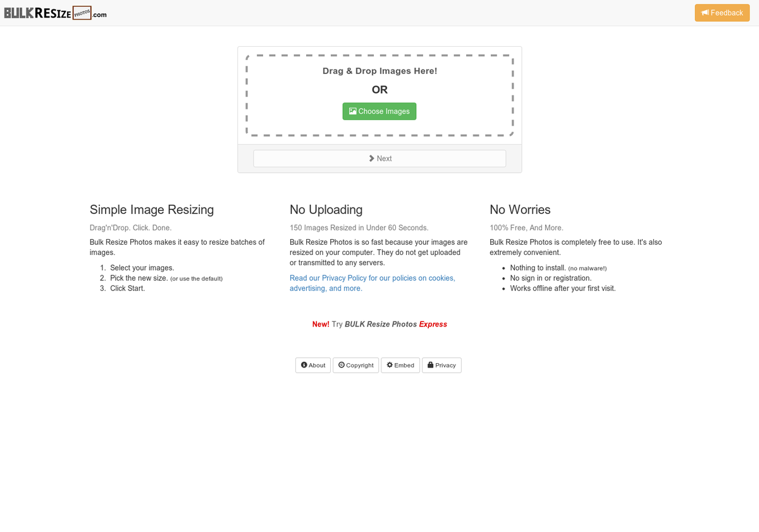The height and width of the screenshot is (532, 759).
Task: Open the About button
Action: (x=313, y=365)
